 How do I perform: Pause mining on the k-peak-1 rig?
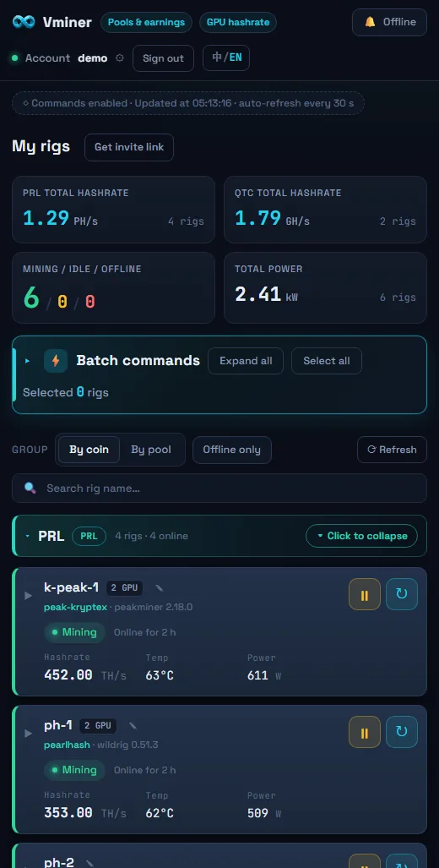click(365, 594)
